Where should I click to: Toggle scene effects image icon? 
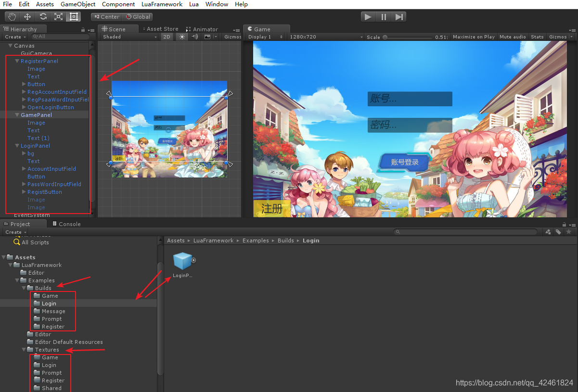click(207, 37)
